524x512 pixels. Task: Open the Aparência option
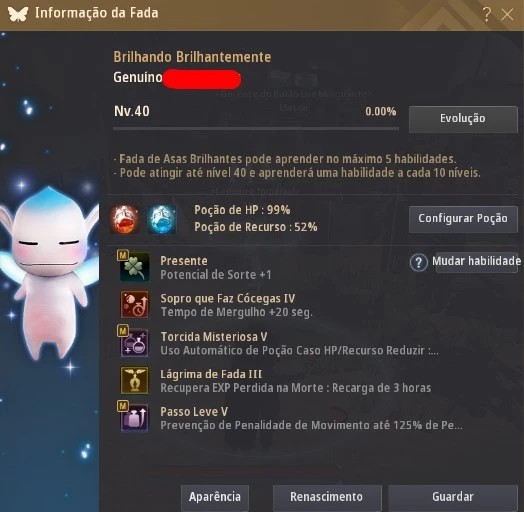[215, 497]
